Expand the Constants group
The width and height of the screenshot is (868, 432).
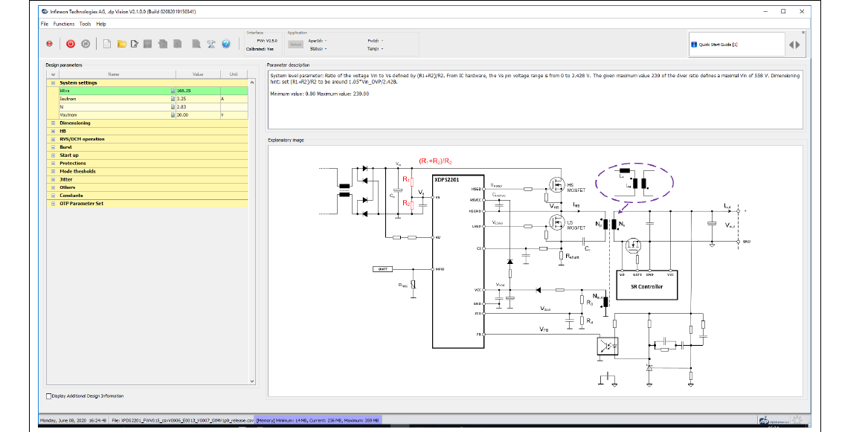click(53, 196)
